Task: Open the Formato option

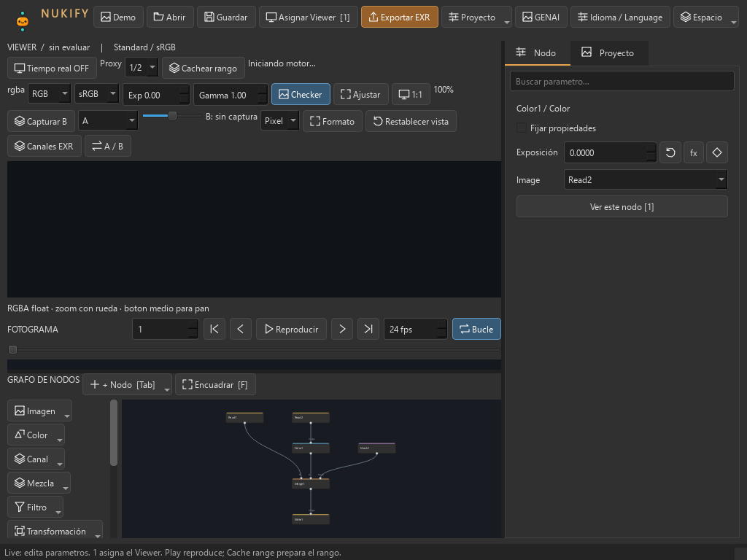Action: pyautogui.click(x=333, y=122)
